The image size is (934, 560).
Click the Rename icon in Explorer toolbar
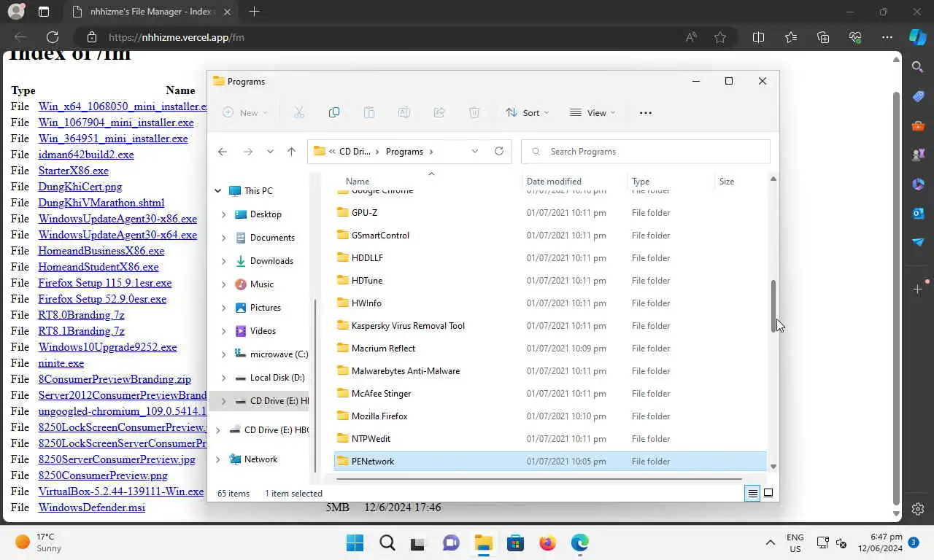click(x=404, y=112)
